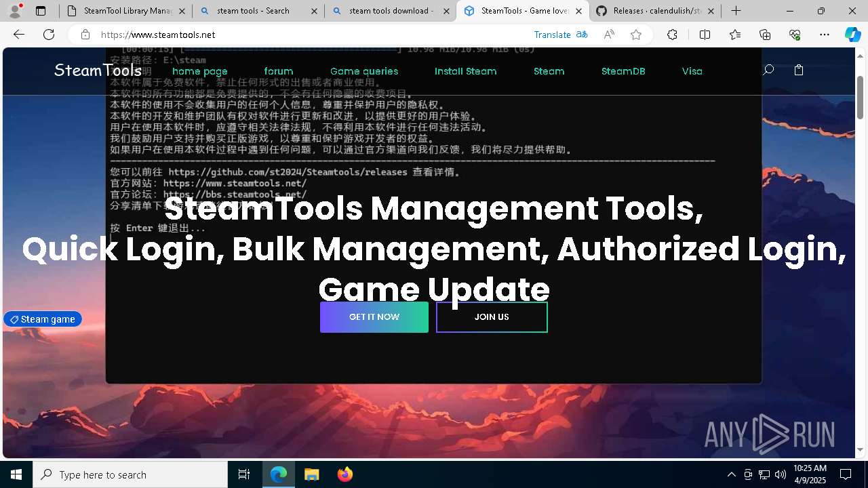Open Microsoft Edge from taskbar
The image size is (868, 488).
tap(279, 474)
